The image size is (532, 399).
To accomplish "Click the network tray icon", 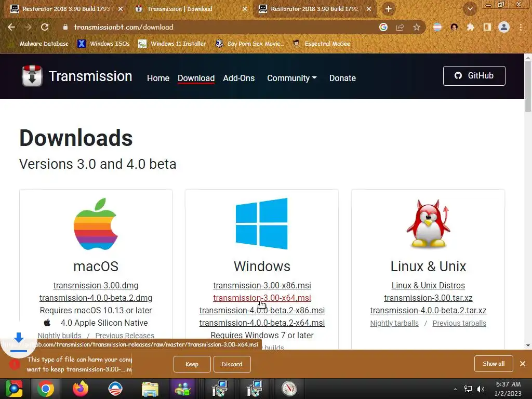I will [x=468, y=389].
